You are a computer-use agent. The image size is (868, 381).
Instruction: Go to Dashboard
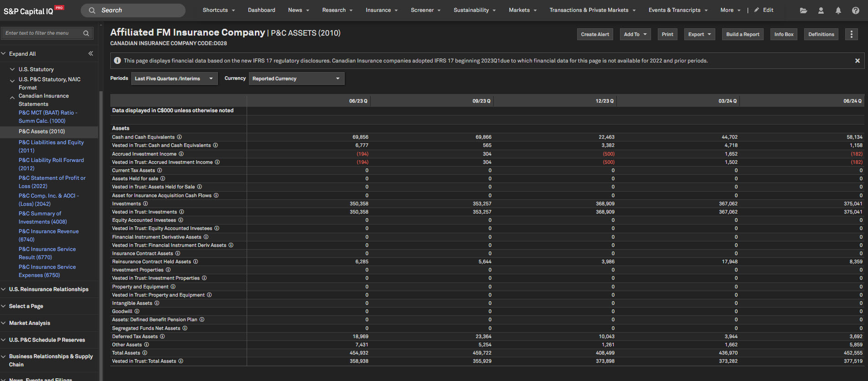coord(262,10)
